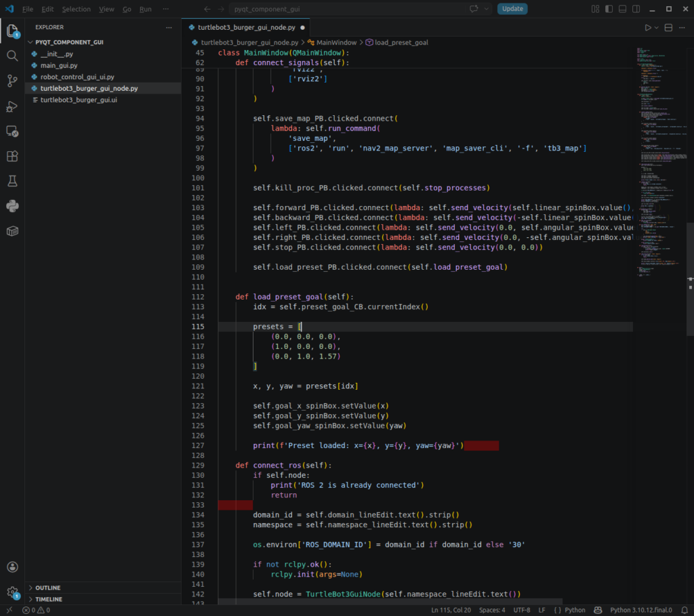Open the container-tools view icon
Image resolution: width=694 pixels, height=616 pixels.
click(x=12, y=231)
